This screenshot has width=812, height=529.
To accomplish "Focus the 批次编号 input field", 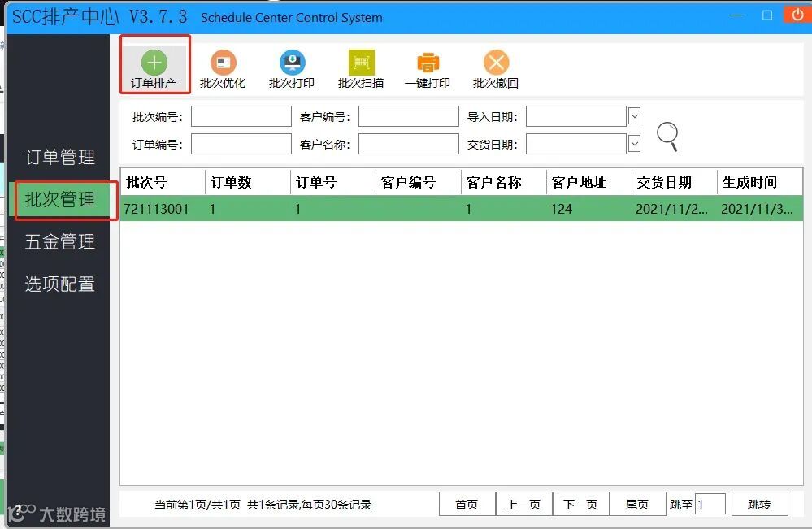I will coord(241,116).
